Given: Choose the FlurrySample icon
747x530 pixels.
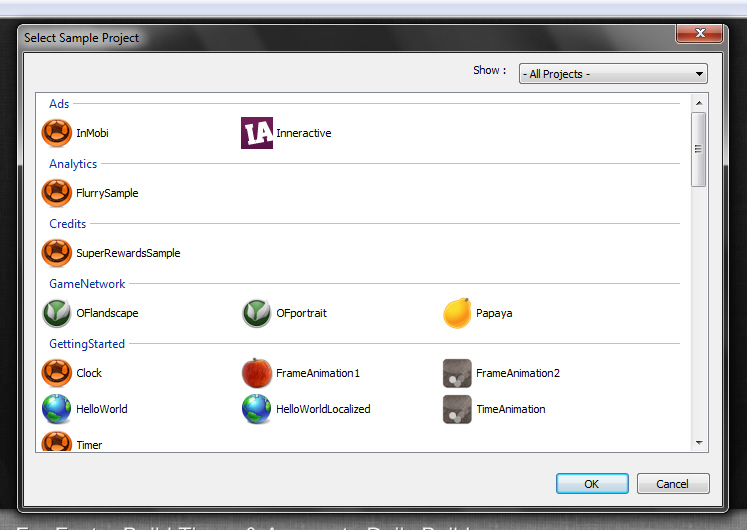Looking at the screenshot, I should point(57,193).
